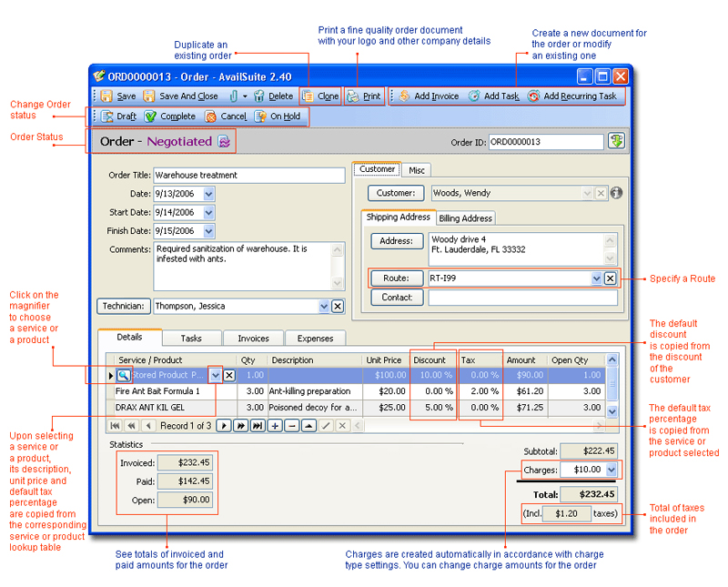The width and height of the screenshot is (728, 587).
Task: Go to next record in navigator
Action: [x=223, y=426]
